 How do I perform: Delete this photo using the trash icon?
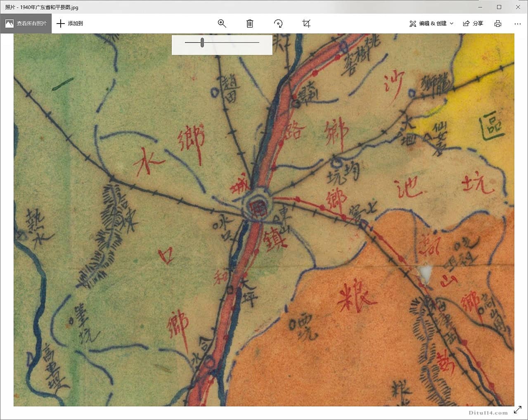click(249, 24)
